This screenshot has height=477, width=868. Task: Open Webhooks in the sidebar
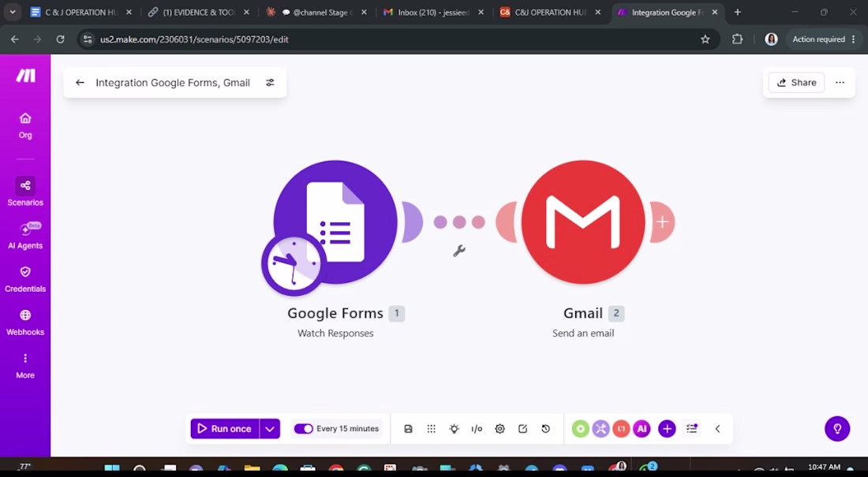[25, 322]
